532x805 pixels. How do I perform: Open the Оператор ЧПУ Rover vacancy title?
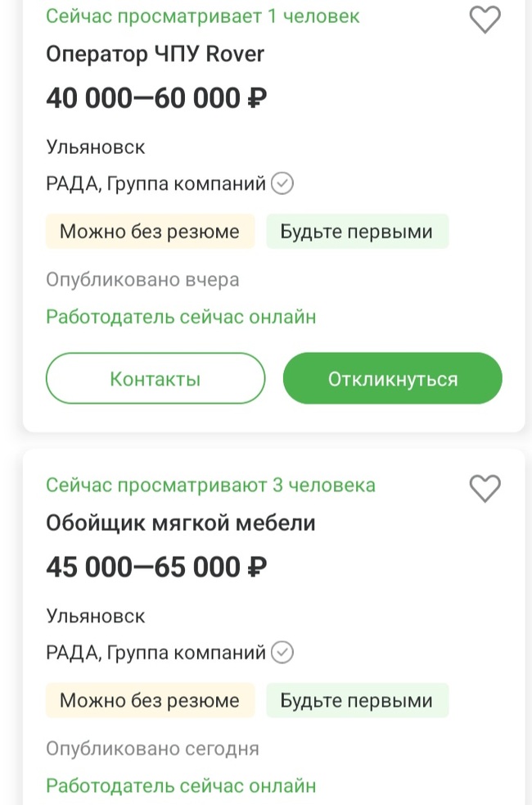156,54
